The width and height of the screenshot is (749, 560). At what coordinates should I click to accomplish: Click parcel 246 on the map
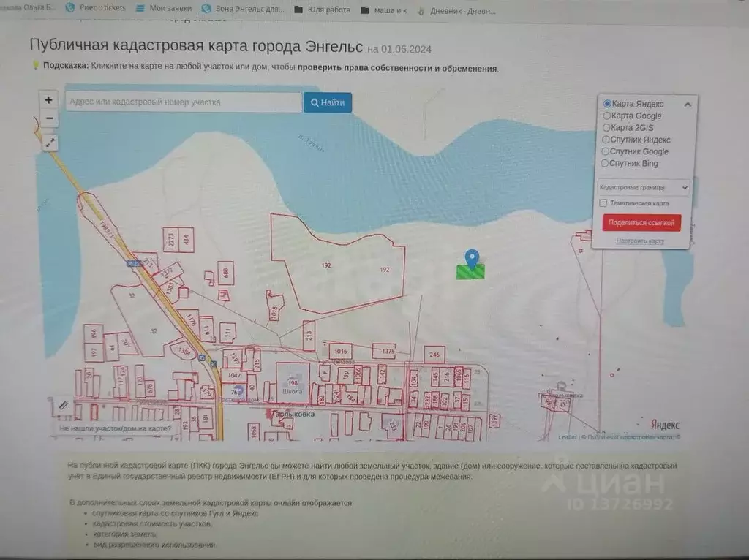434,355
